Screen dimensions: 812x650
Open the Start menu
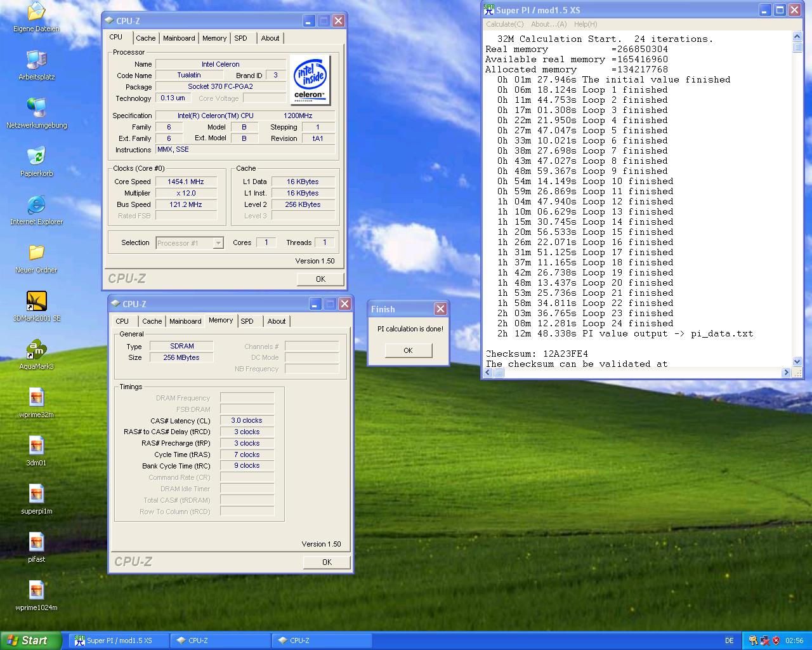pos(31,640)
